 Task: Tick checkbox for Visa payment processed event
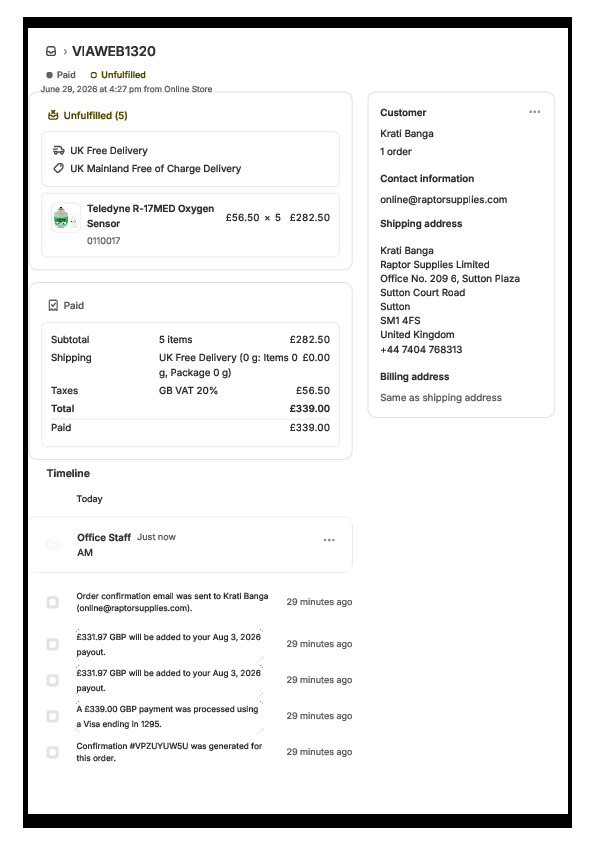53,716
